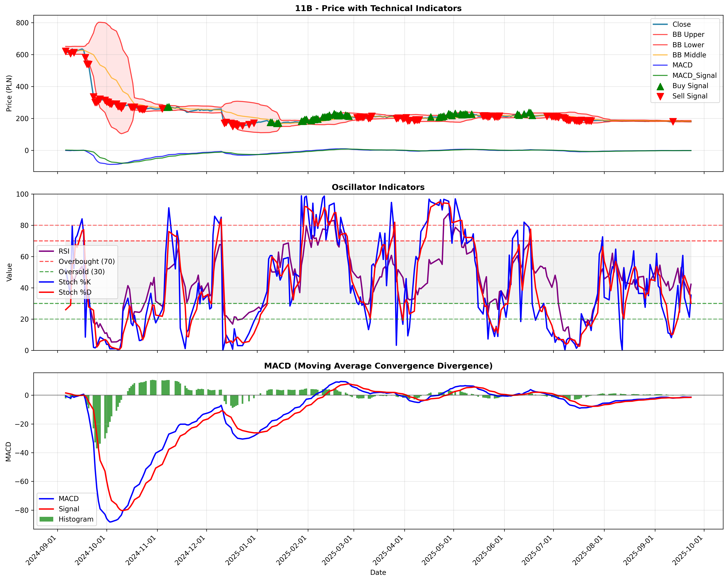The height and width of the screenshot is (581, 728).
Task: Click the '2025-05-01' date tick label
Action: [438, 550]
